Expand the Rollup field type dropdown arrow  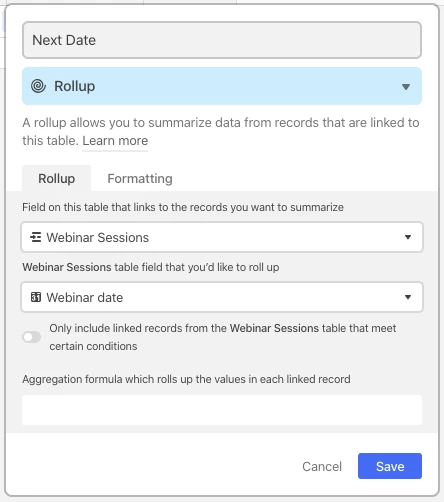pyautogui.click(x=406, y=87)
